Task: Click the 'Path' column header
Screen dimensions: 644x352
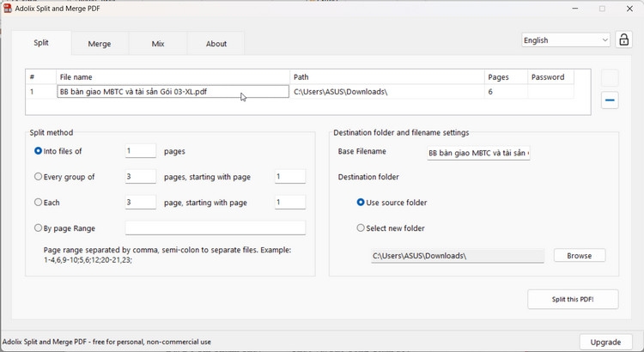Action: [387, 76]
